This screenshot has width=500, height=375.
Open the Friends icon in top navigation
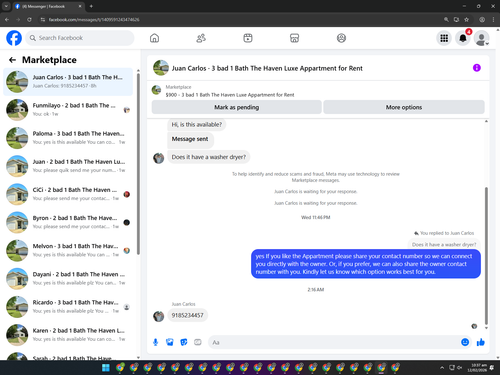pyautogui.click(x=201, y=38)
